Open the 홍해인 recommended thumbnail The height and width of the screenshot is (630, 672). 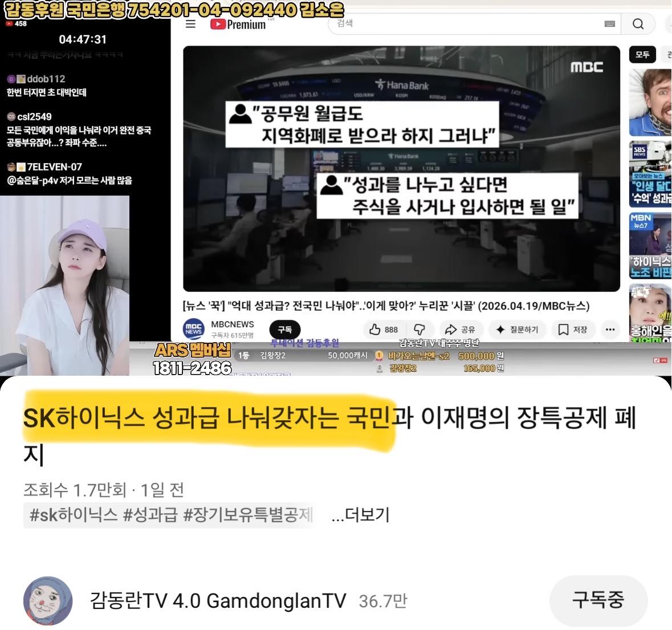650,313
